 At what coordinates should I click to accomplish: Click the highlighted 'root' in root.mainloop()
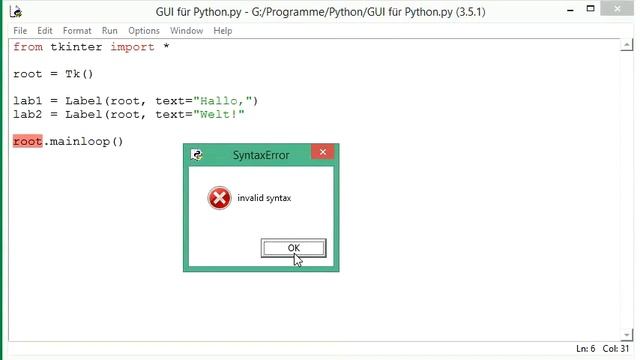[x=27, y=142]
